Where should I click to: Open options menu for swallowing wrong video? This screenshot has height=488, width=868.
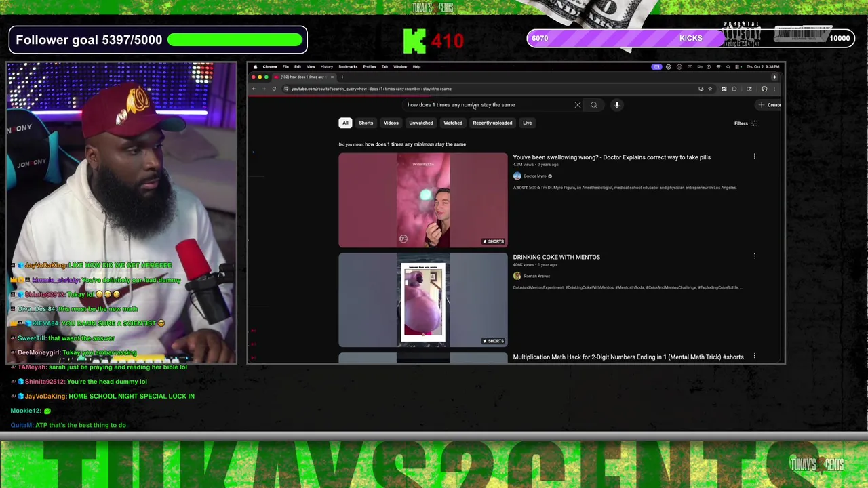click(754, 157)
